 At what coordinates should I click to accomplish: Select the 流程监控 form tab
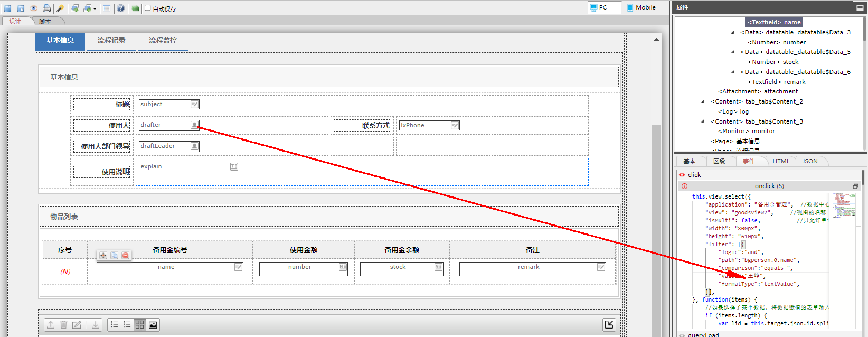pos(163,41)
